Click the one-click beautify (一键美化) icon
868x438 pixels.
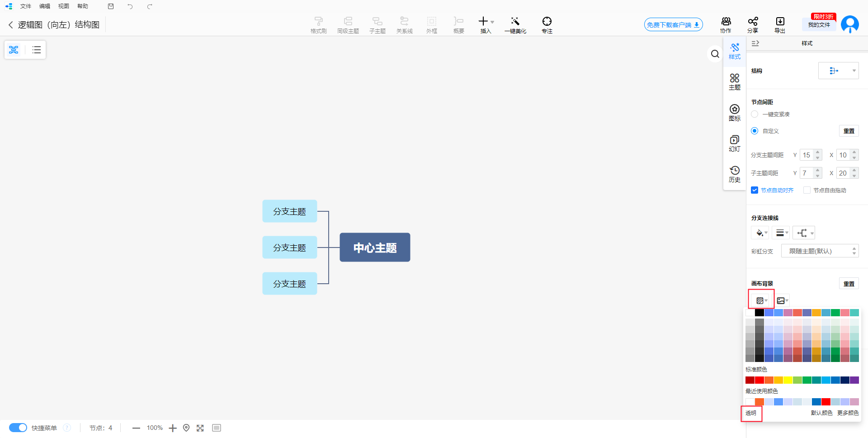(515, 24)
